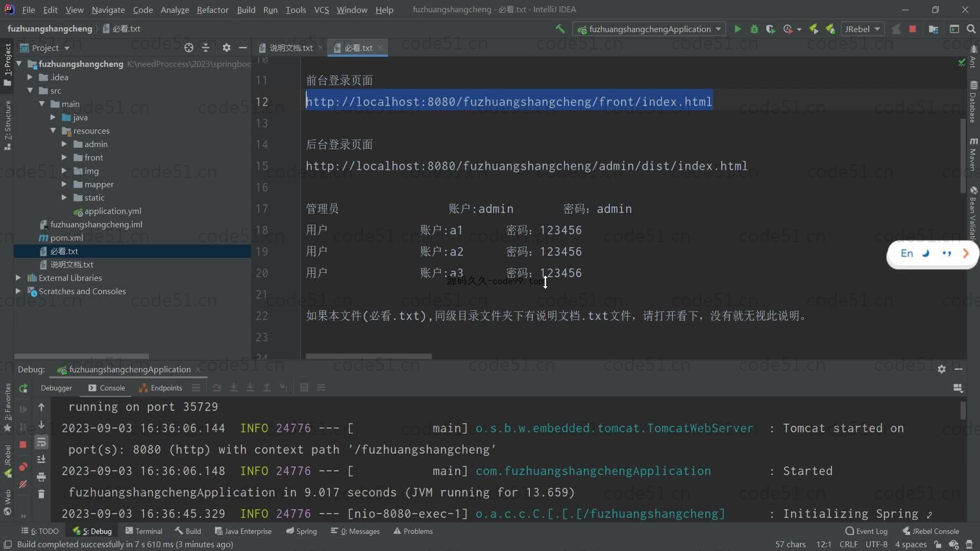Open run configuration dropdown fuzhuangshangchengApplication

(650, 29)
